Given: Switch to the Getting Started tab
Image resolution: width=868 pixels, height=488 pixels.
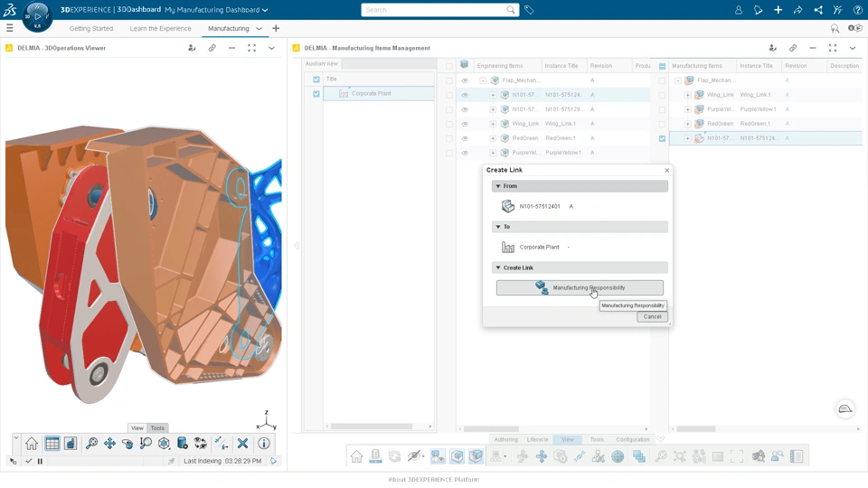Looking at the screenshot, I should click(90, 28).
